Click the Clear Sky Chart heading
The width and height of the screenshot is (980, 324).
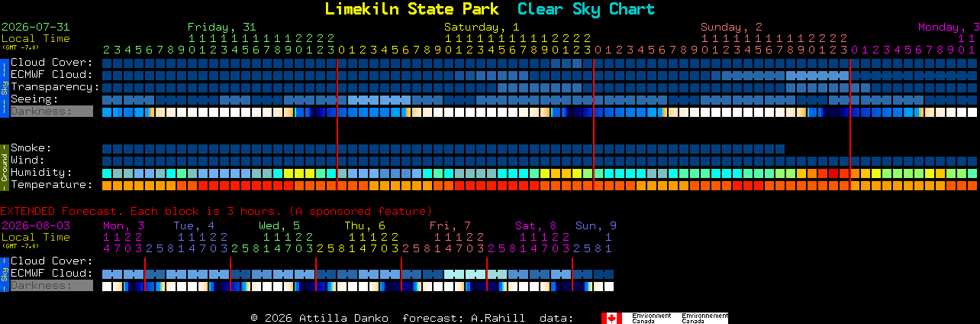click(x=586, y=9)
